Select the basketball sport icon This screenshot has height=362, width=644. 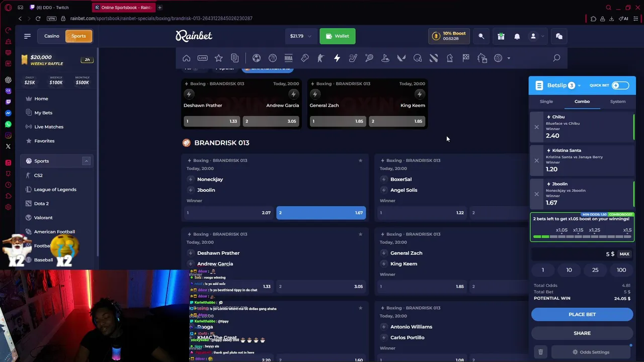273,58
